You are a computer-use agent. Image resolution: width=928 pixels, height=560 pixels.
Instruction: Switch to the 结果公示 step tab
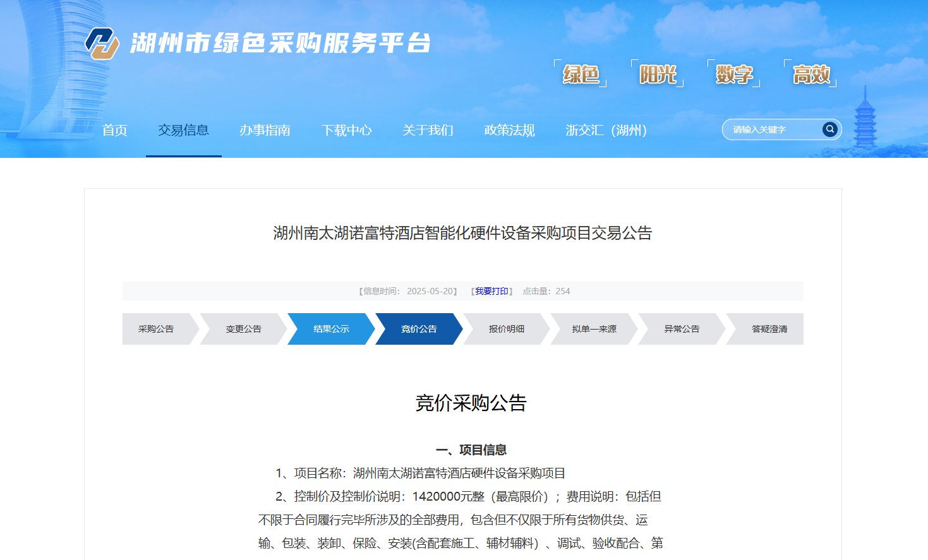coord(332,329)
